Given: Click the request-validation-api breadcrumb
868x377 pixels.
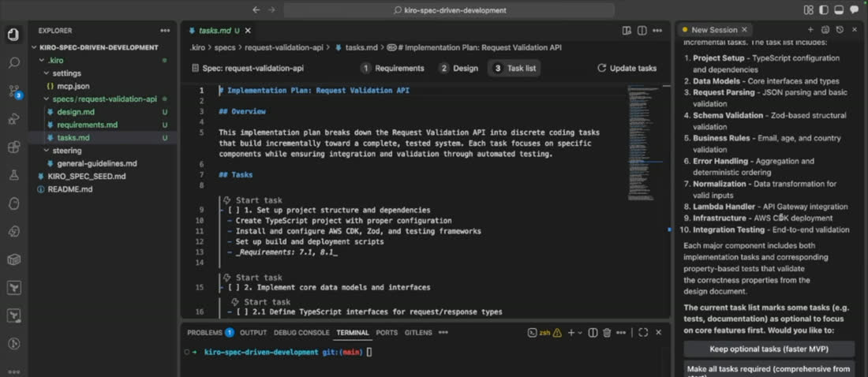Looking at the screenshot, I should [284, 47].
